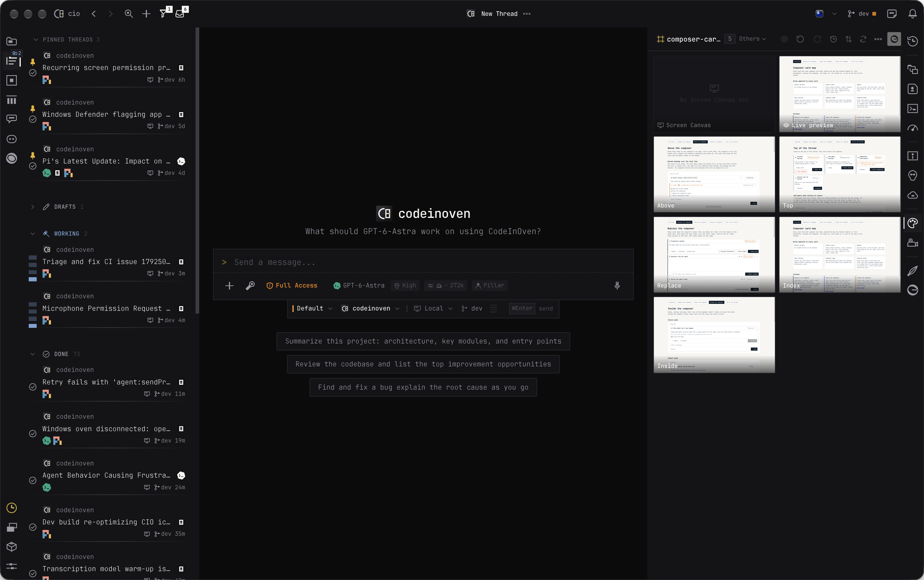Collapse the DONE section
This screenshot has height=580, width=924.
coord(33,354)
